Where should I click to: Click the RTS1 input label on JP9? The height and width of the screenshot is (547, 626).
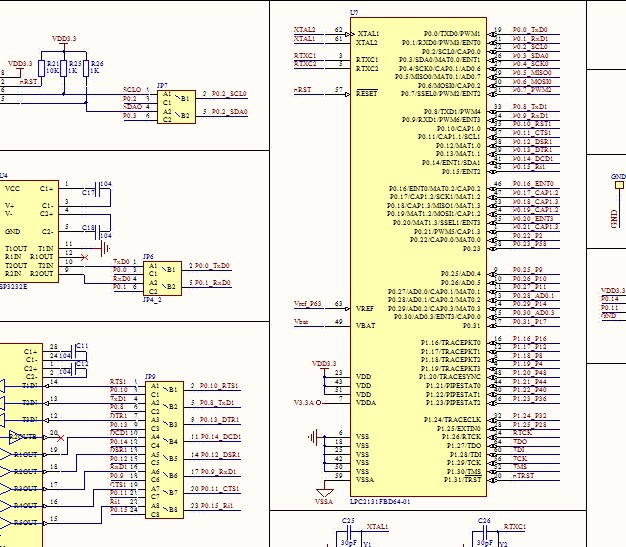coord(118,382)
